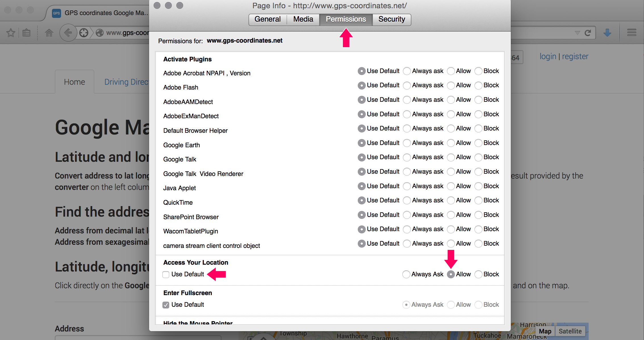Click the Media tab icon
The image size is (644, 340).
tap(302, 19)
